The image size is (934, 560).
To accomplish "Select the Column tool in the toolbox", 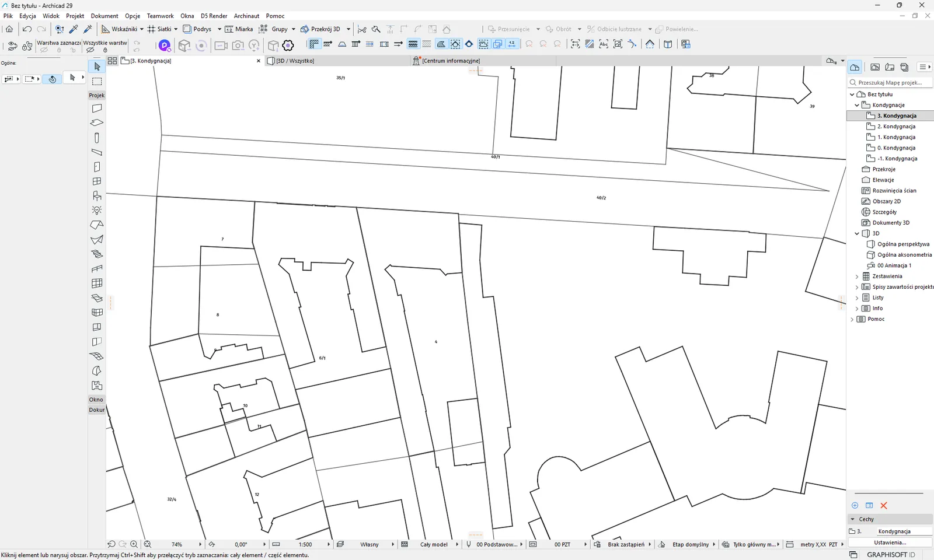I will tap(97, 138).
